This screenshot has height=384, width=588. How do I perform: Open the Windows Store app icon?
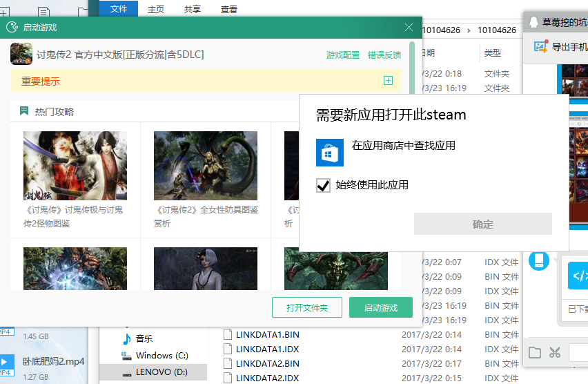pyautogui.click(x=330, y=153)
